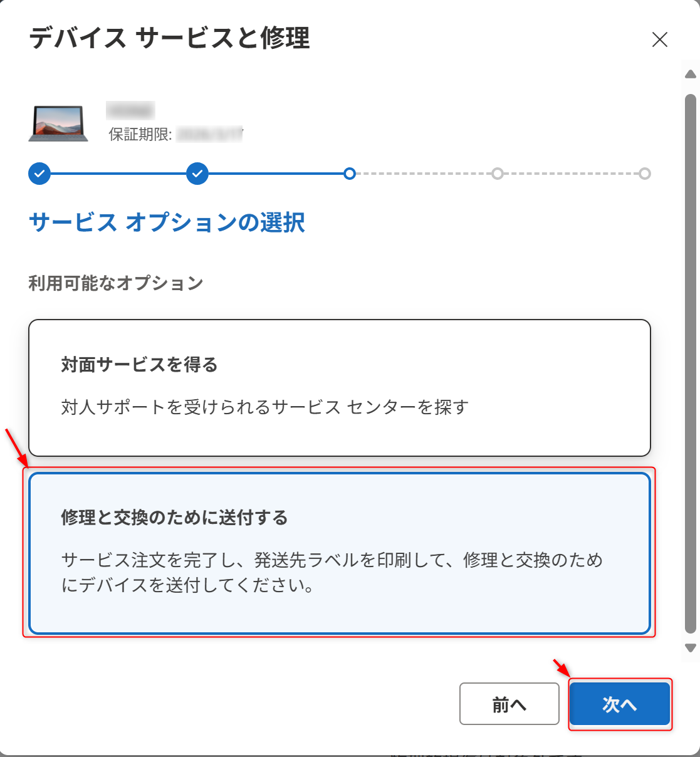
Task: Click the vertical scrollbar thumb
Action: point(691,363)
